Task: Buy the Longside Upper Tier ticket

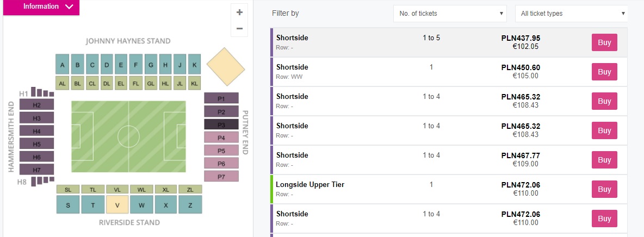Action: 604,189
